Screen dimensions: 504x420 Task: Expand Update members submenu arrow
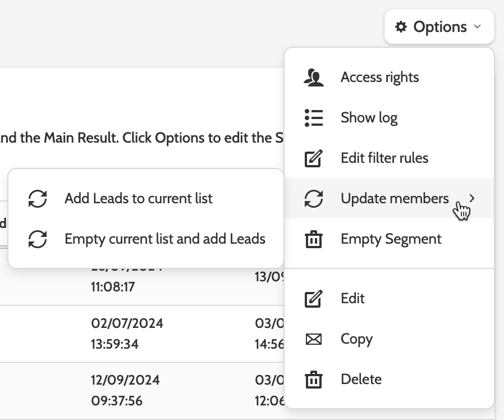(472, 198)
